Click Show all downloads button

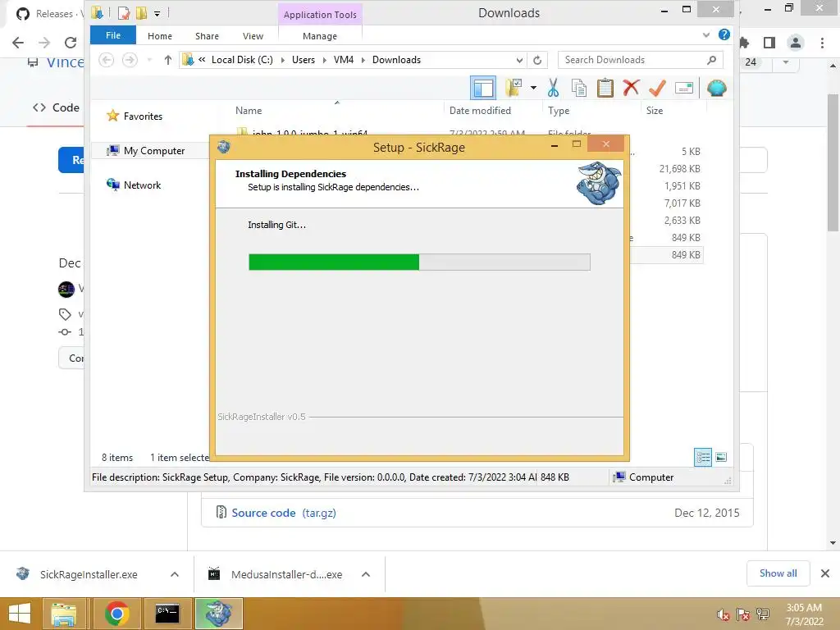pyautogui.click(x=778, y=573)
